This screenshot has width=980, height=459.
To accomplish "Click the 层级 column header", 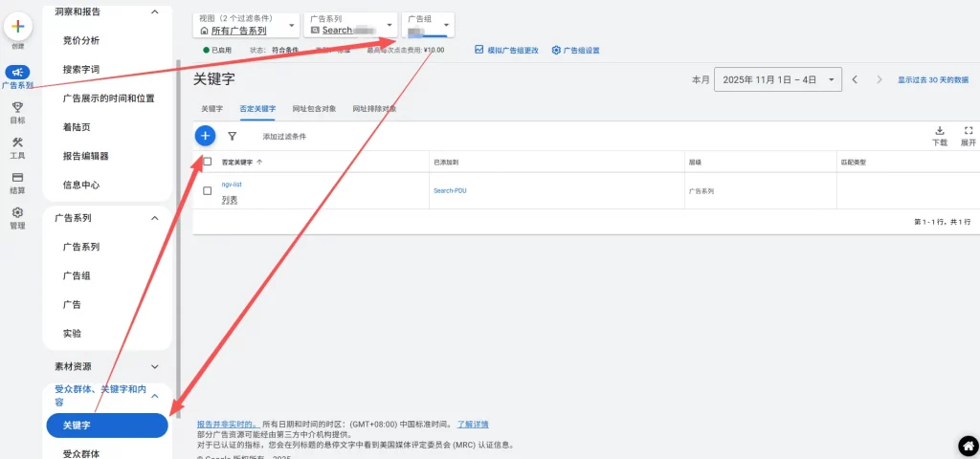I will [695, 162].
